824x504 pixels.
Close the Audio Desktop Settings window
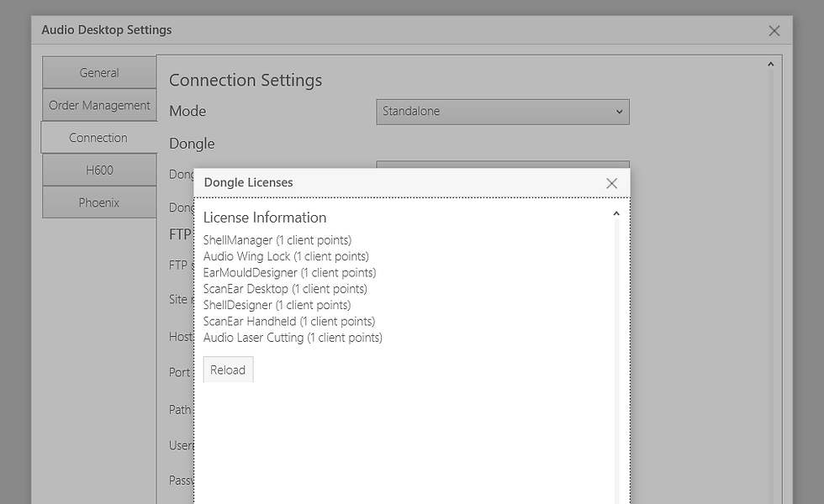click(x=774, y=31)
